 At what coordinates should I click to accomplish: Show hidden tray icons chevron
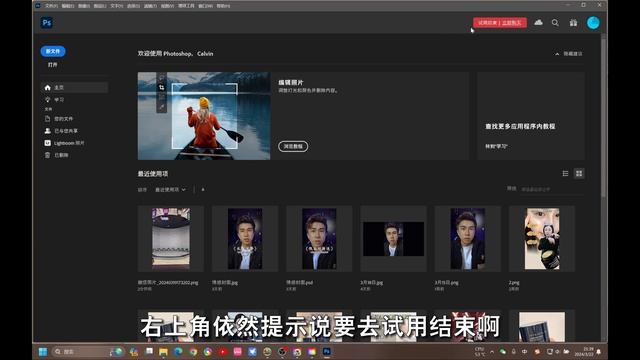(492, 352)
